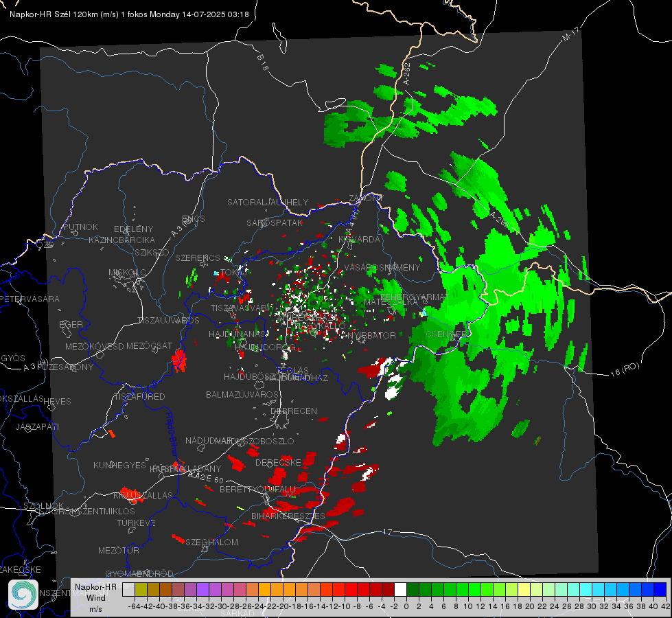Select the TISZAÚJVÁROS label
Viewport: 672px width, 618px height.
pyautogui.click(x=168, y=321)
